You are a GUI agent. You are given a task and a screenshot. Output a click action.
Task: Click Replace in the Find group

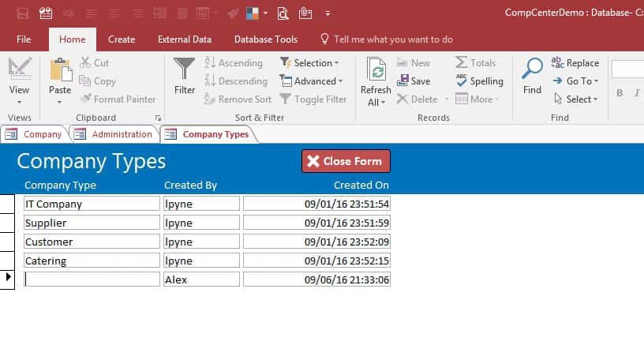click(x=575, y=63)
